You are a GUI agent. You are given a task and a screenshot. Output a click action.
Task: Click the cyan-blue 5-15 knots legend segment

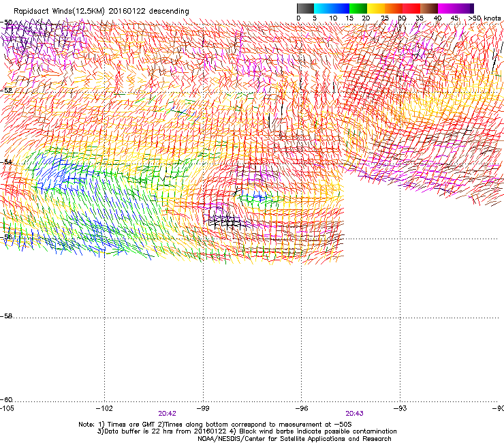(332, 8)
